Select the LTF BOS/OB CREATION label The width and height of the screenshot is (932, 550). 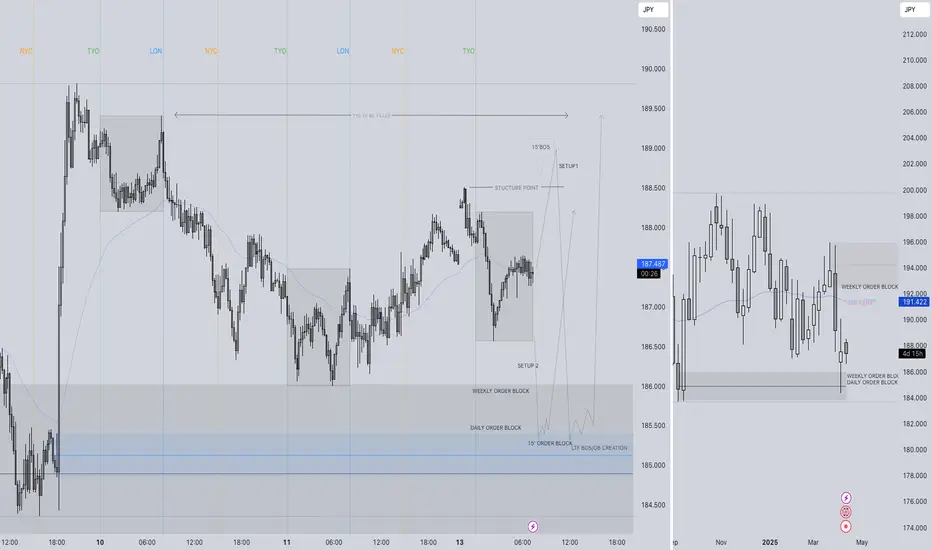tap(599, 448)
